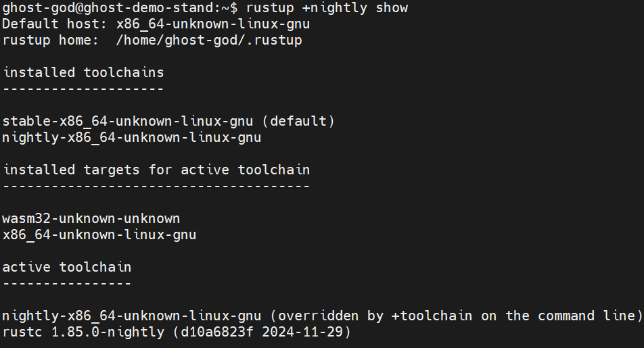Viewport: 644px width, 348px height.
Task: Click the 'rustup +nightly show' command text
Action: [327, 8]
